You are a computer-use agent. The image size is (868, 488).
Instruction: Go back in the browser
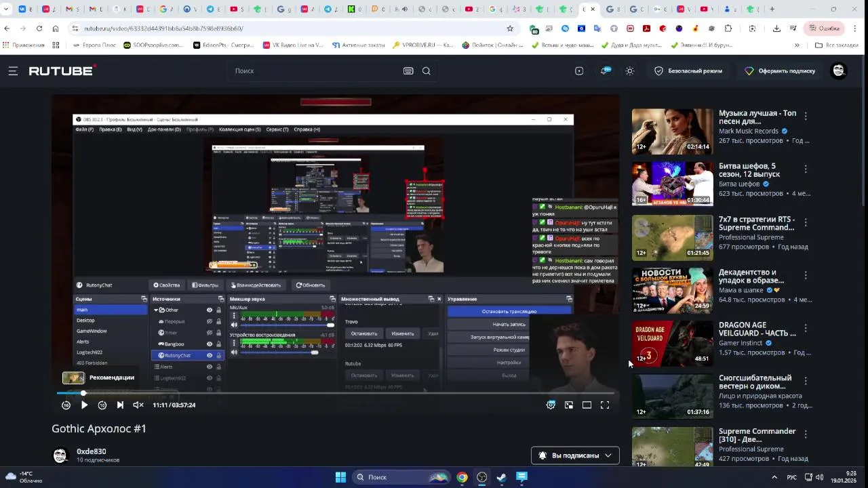(x=7, y=28)
